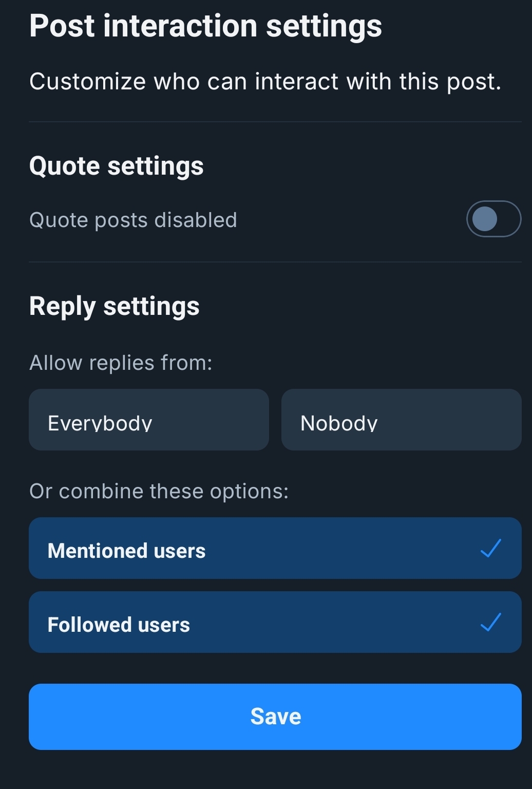
Task: Select Everybody for replies
Action: (x=149, y=420)
